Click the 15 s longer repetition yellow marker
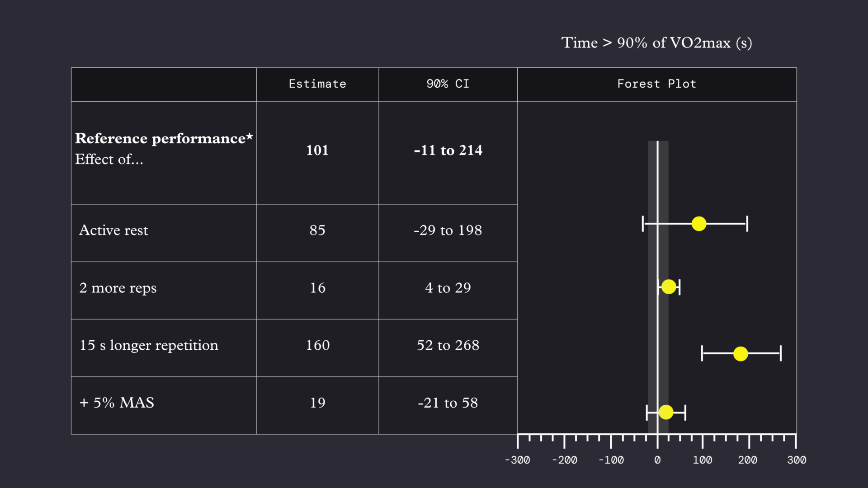 tap(741, 354)
